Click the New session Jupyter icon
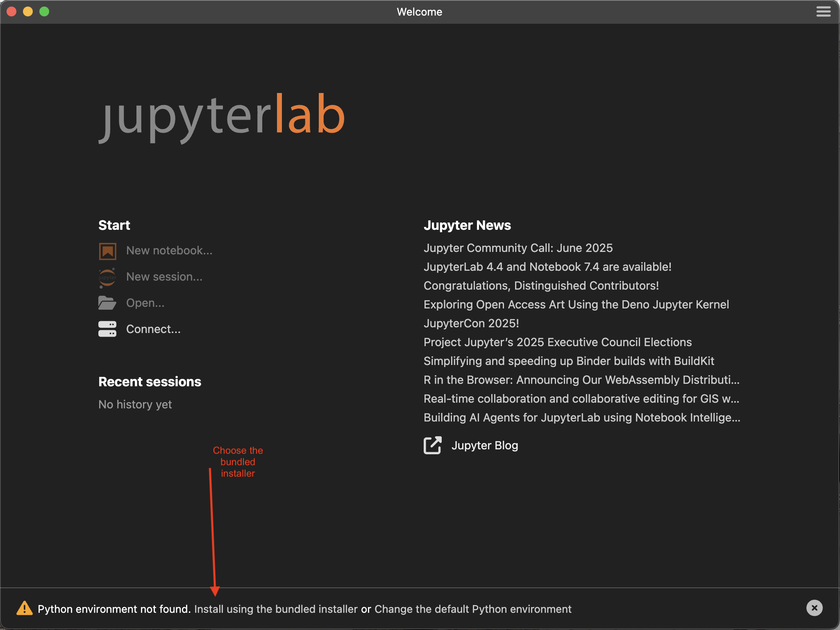Viewport: 840px width, 630px height. [107, 278]
